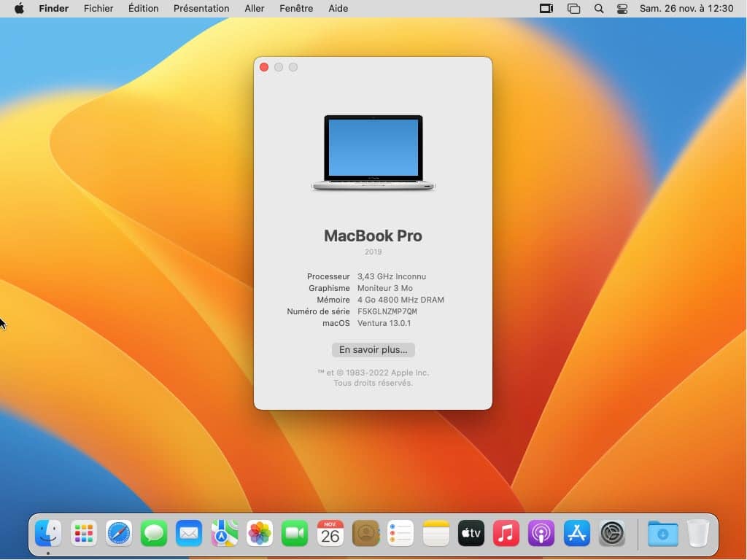Viewport: 747px width, 560px height.
Task: Launch the App Store
Action: point(577,534)
